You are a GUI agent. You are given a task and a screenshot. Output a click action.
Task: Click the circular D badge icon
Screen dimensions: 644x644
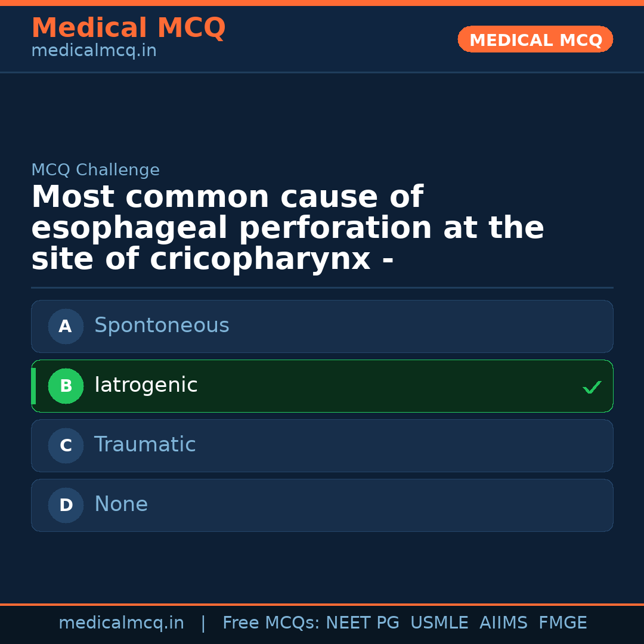[66, 505]
